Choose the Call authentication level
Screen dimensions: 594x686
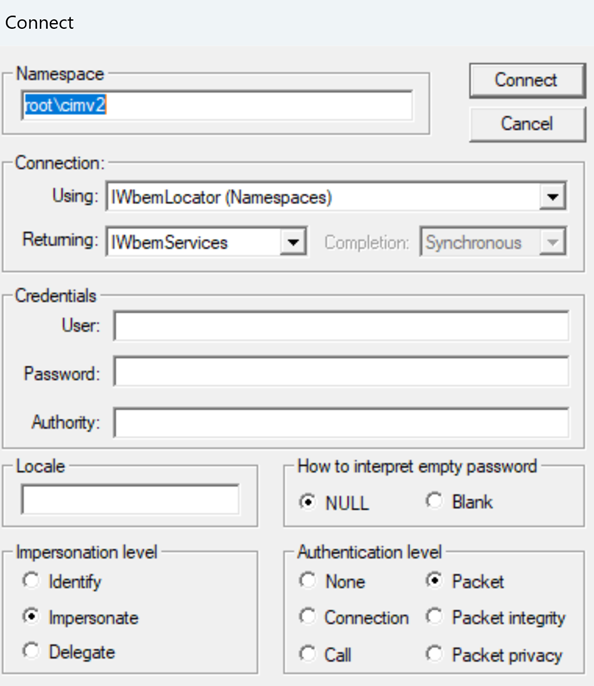coord(325,654)
